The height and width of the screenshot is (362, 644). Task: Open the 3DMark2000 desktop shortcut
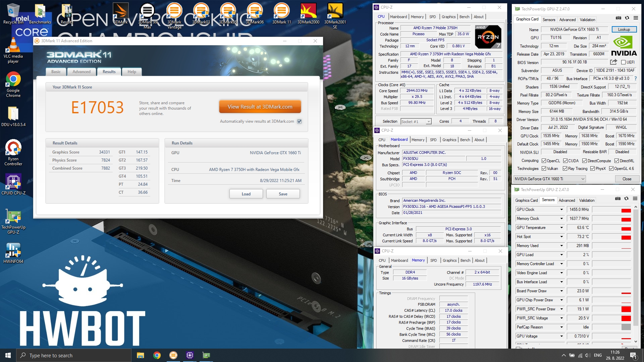pyautogui.click(x=308, y=13)
